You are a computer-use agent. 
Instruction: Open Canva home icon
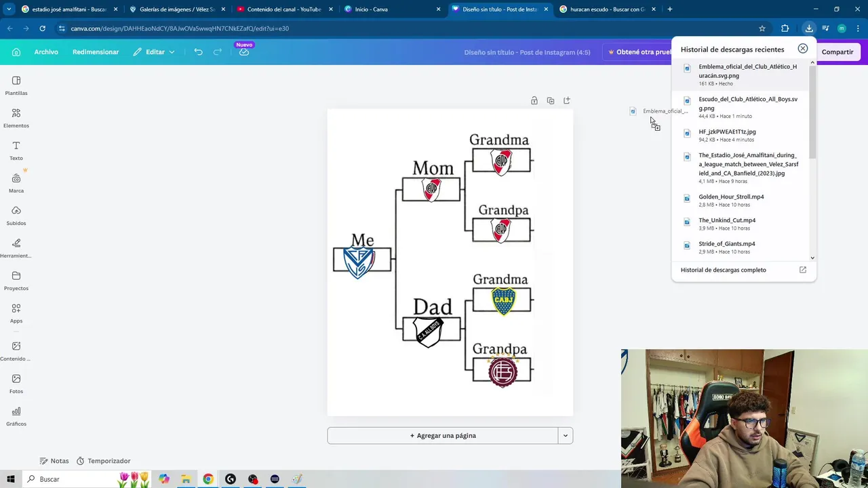click(16, 52)
